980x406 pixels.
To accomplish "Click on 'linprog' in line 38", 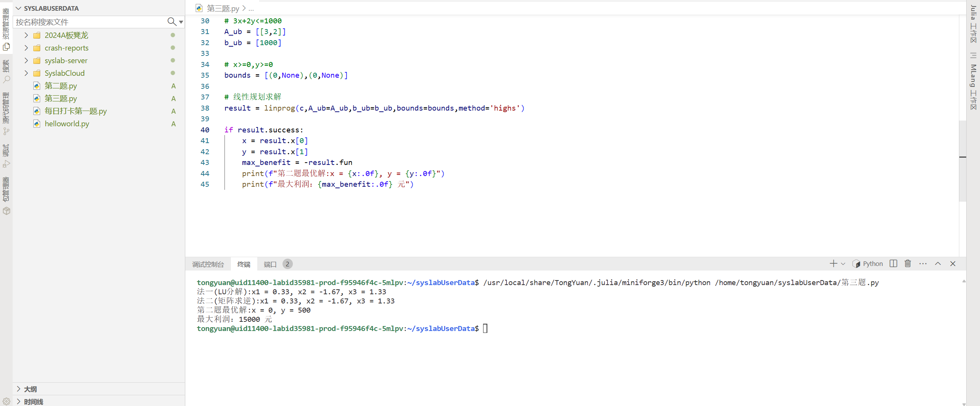I will [x=279, y=108].
